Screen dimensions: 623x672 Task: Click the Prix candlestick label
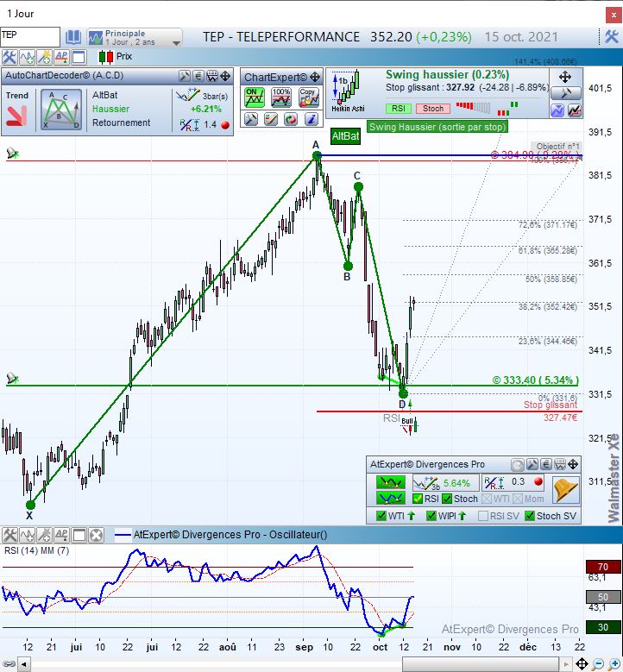[x=116, y=57]
